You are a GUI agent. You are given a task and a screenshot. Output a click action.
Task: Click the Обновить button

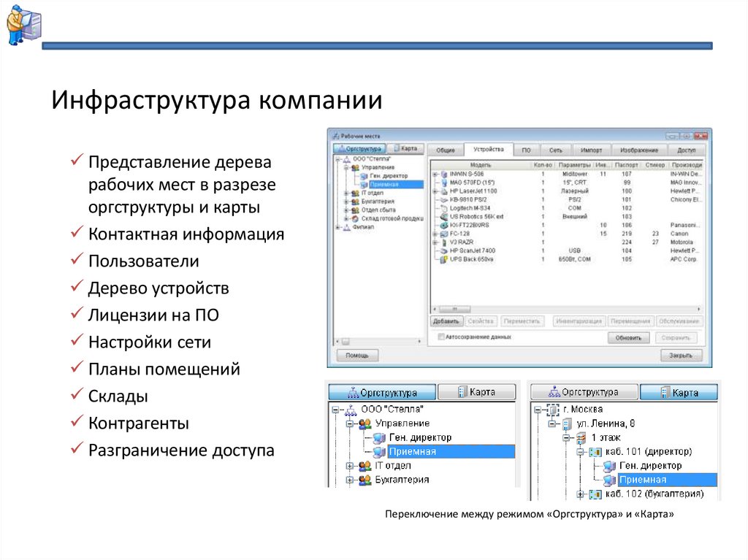click(630, 337)
